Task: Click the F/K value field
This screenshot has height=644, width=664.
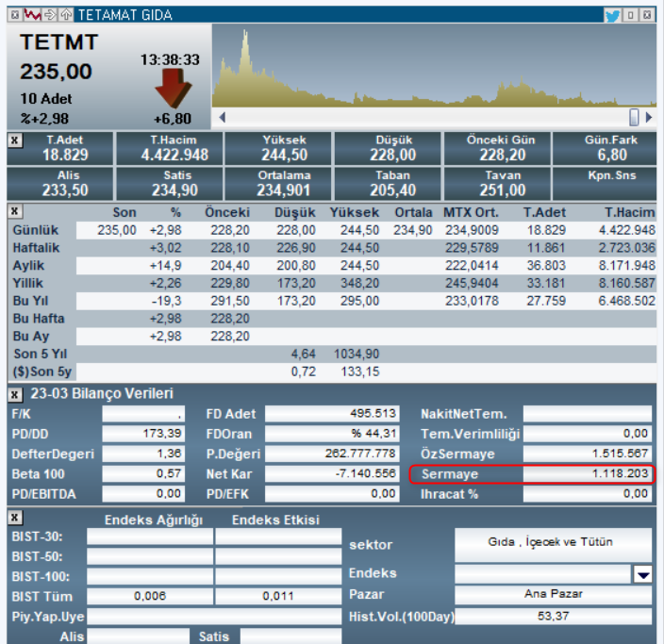Action: tap(143, 414)
